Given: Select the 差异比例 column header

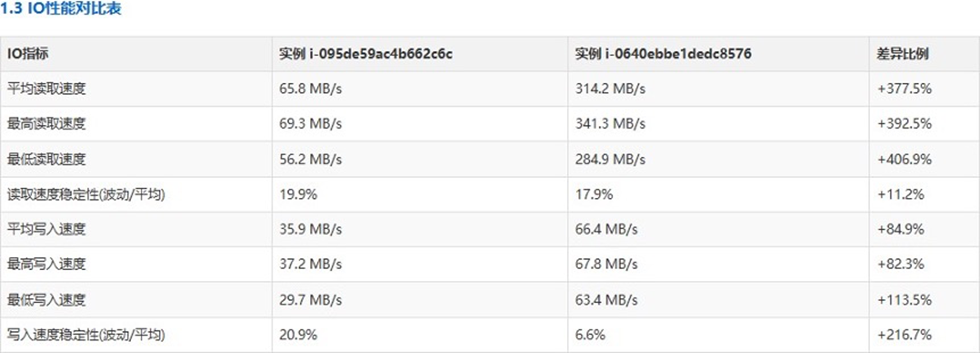Looking at the screenshot, I should tap(902, 54).
